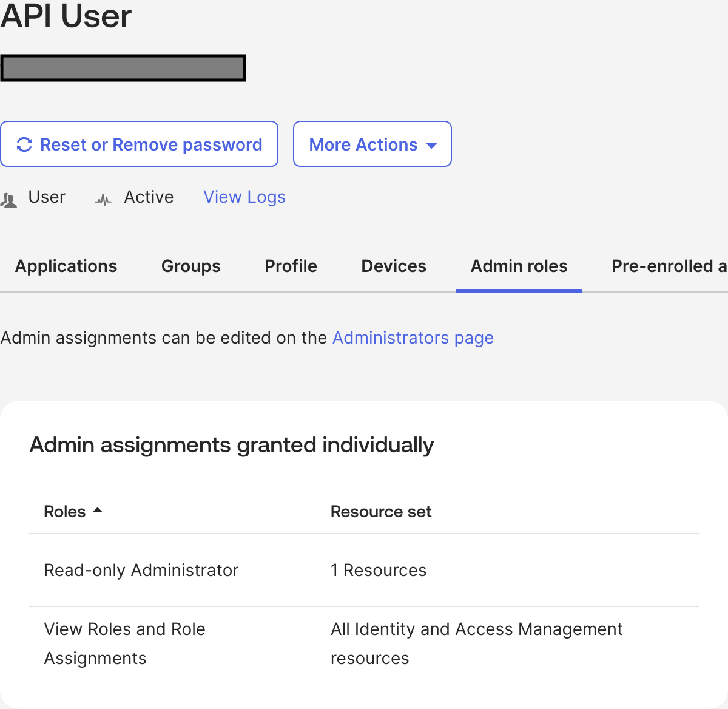Click the 1 Resources entry
728x709 pixels.
click(378, 570)
